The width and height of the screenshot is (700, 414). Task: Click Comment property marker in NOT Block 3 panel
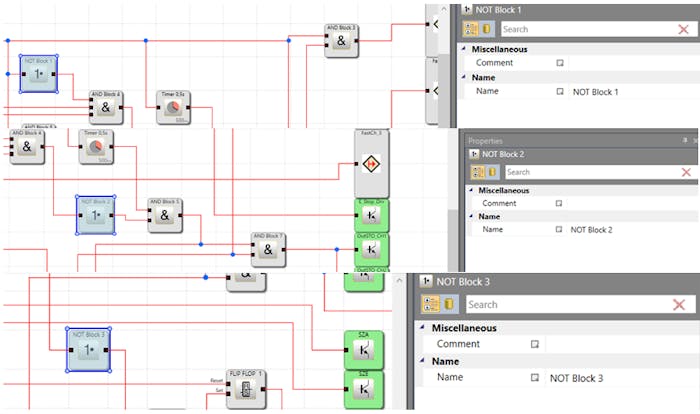click(534, 344)
